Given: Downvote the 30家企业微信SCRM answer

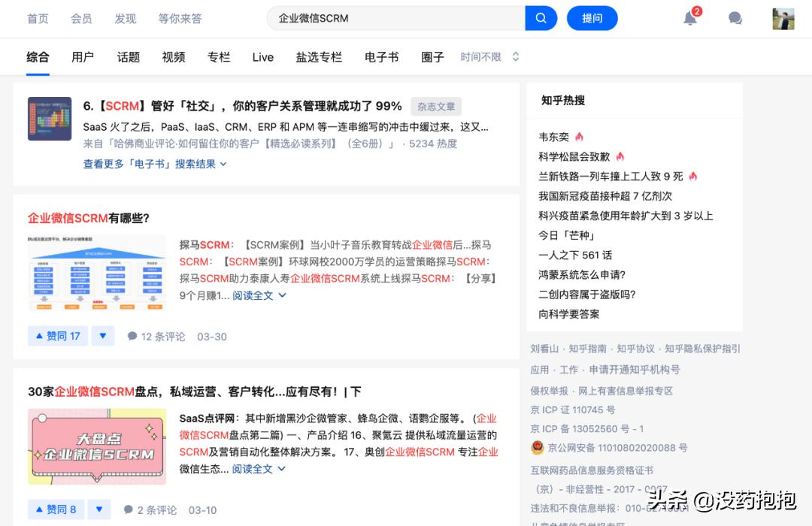Looking at the screenshot, I should point(99,509).
